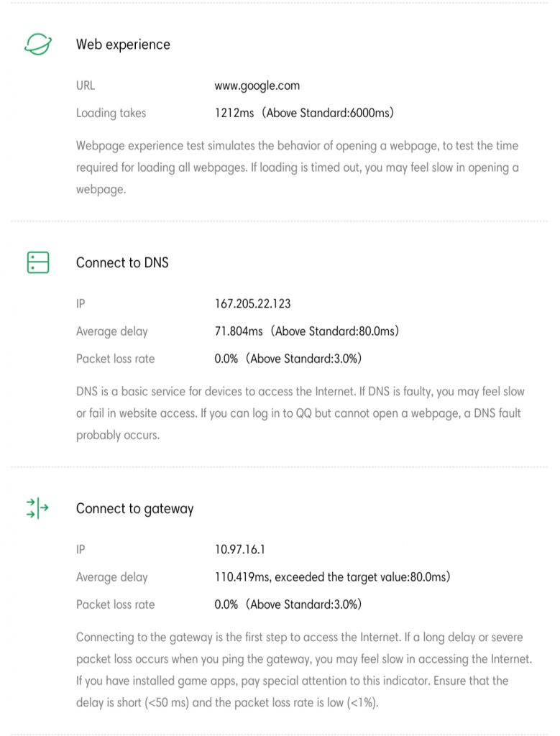Click the gateway IP address 10.97.16.1
The width and height of the screenshot is (560, 736).
(x=240, y=550)
